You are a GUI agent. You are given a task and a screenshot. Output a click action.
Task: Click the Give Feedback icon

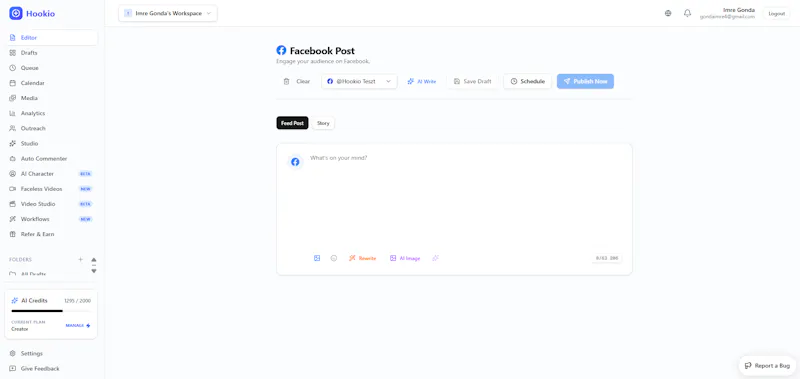tap(13, 368)
